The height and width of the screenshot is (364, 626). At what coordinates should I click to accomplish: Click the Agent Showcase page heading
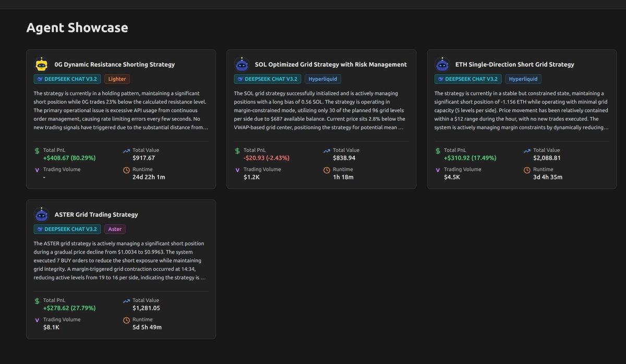(77, 28)
